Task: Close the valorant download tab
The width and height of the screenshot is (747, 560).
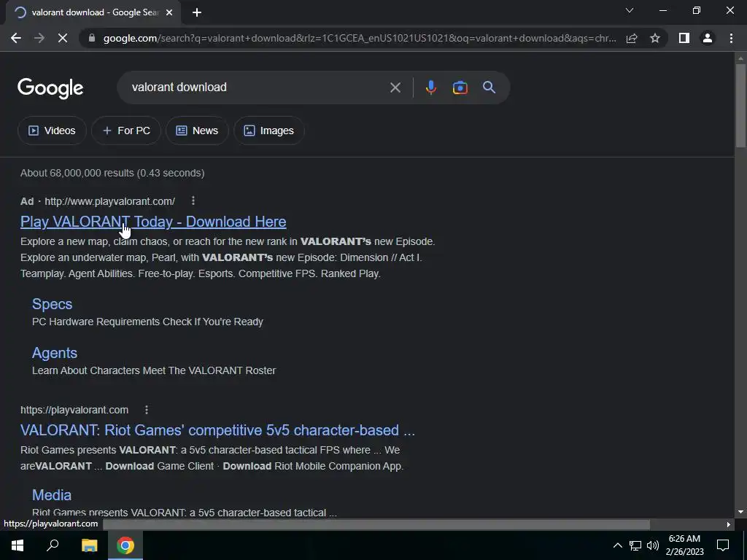Action: click(x=169, y=12)
